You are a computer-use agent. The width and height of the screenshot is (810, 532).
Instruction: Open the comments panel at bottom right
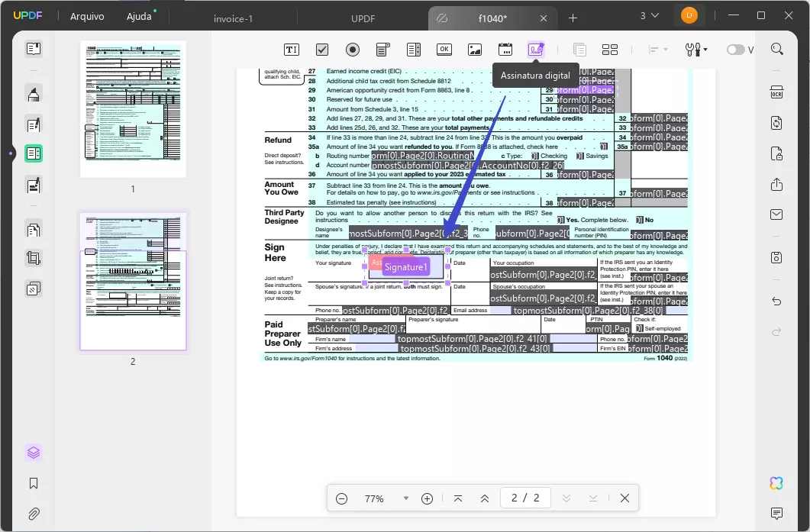776,513
